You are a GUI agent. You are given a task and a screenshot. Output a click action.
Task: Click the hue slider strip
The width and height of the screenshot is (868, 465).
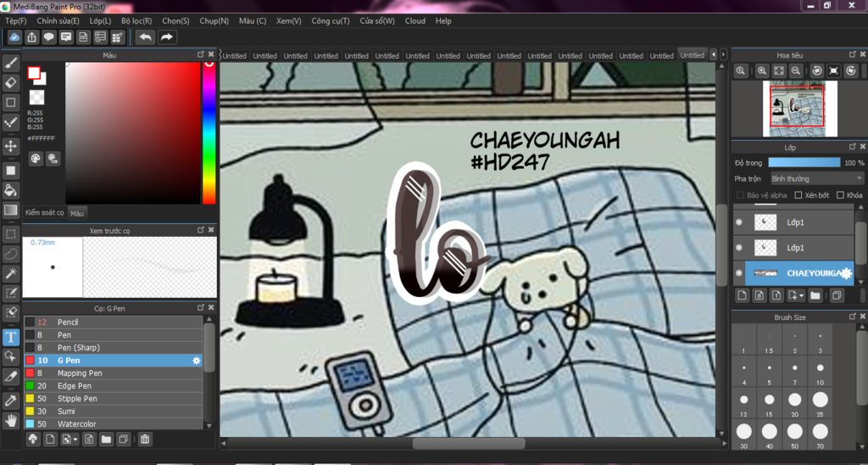tap(209, 133)
